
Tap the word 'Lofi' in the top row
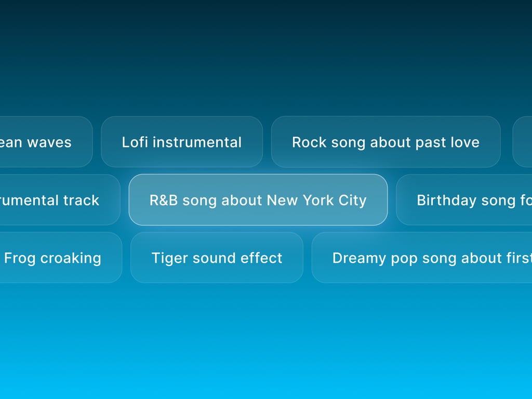135,142
